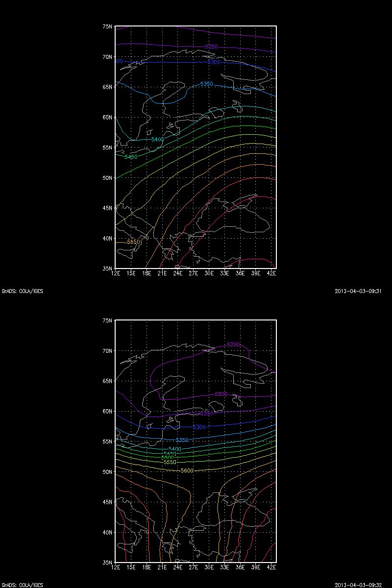
Task: Click the timestamp 2013-04-03-09:31
Action: [358, 291]
